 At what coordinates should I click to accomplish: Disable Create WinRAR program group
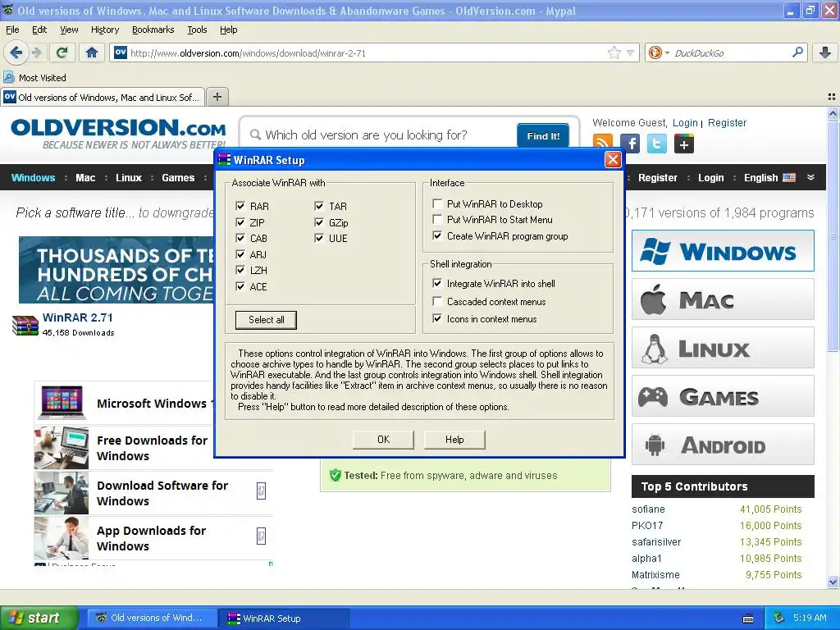tap(437, 235)
